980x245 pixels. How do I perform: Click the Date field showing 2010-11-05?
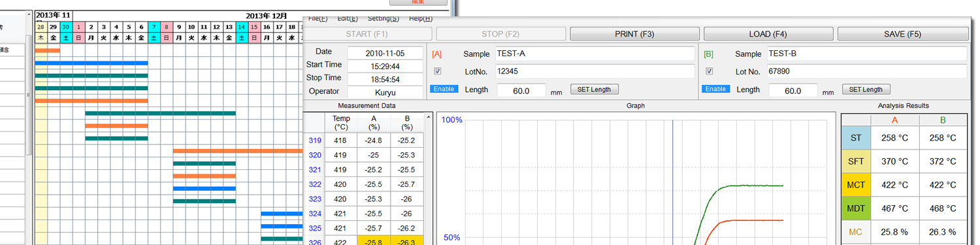[x=385, y=53]
